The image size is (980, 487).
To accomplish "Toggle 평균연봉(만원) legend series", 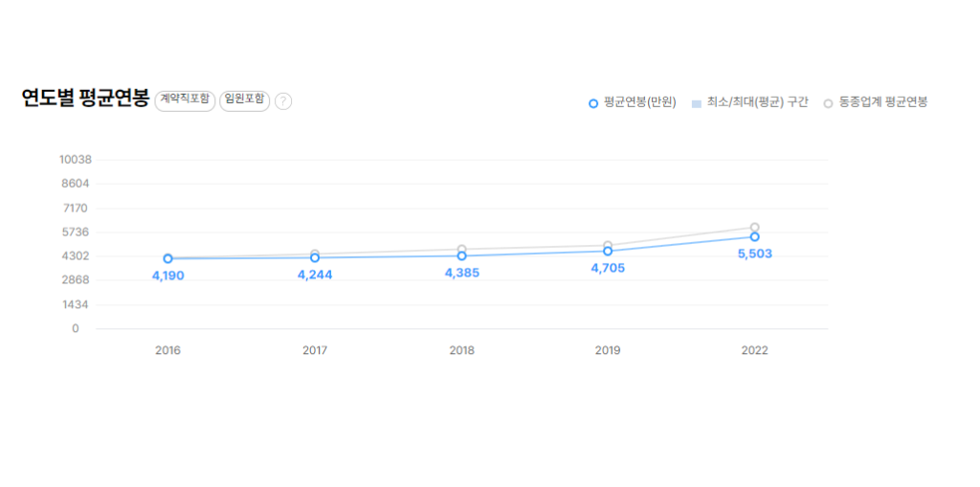I will (633, 102).
